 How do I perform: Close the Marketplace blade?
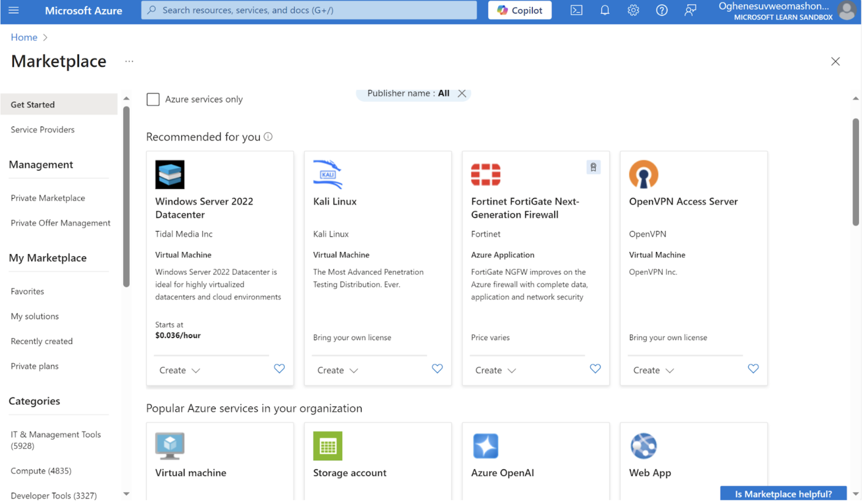(835, 62)
